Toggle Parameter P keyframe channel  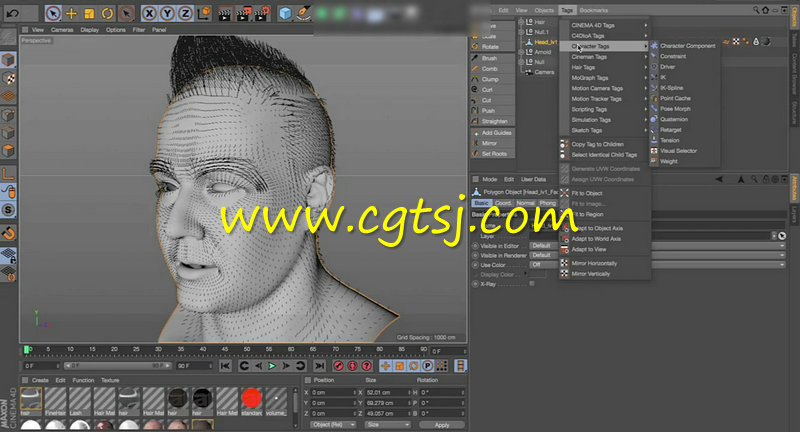428,366
